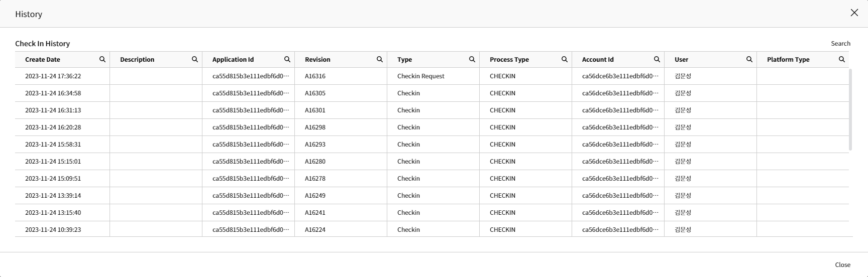868x277 pixels.
Task: Click revision A16293 cell
Action: pyautogui.click(x=341, y=145)
